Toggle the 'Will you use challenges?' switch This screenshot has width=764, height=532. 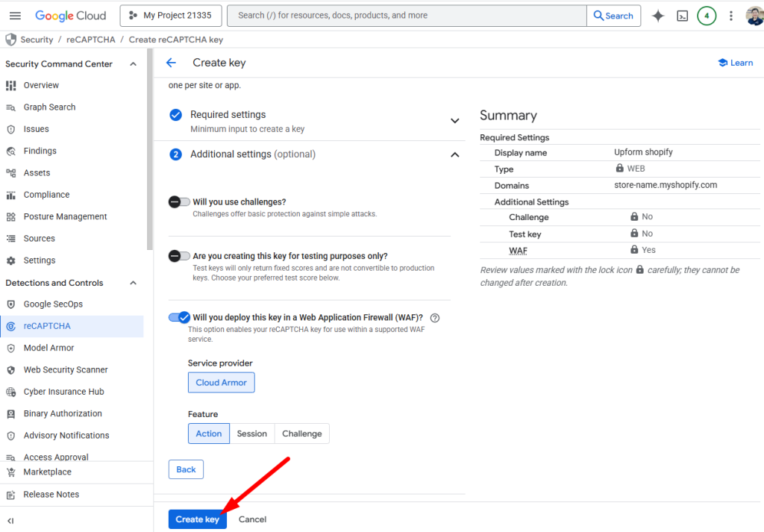[179, 201]
